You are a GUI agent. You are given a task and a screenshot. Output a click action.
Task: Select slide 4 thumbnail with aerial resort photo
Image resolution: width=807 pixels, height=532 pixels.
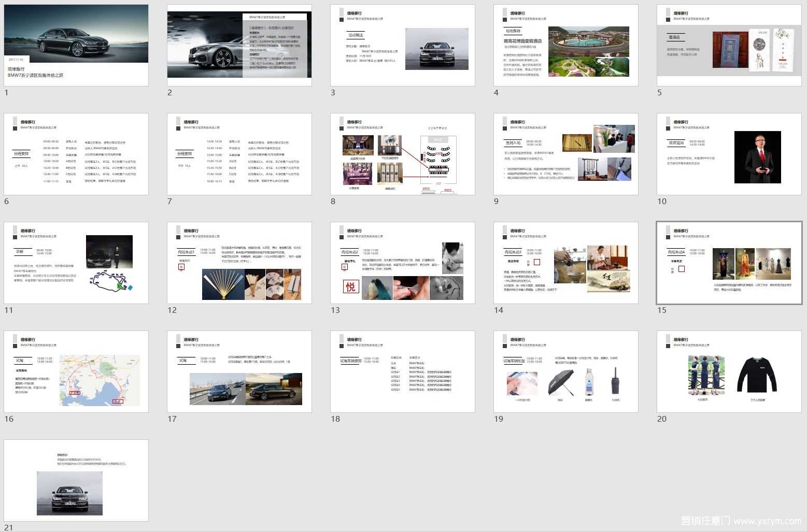point(566,46)
